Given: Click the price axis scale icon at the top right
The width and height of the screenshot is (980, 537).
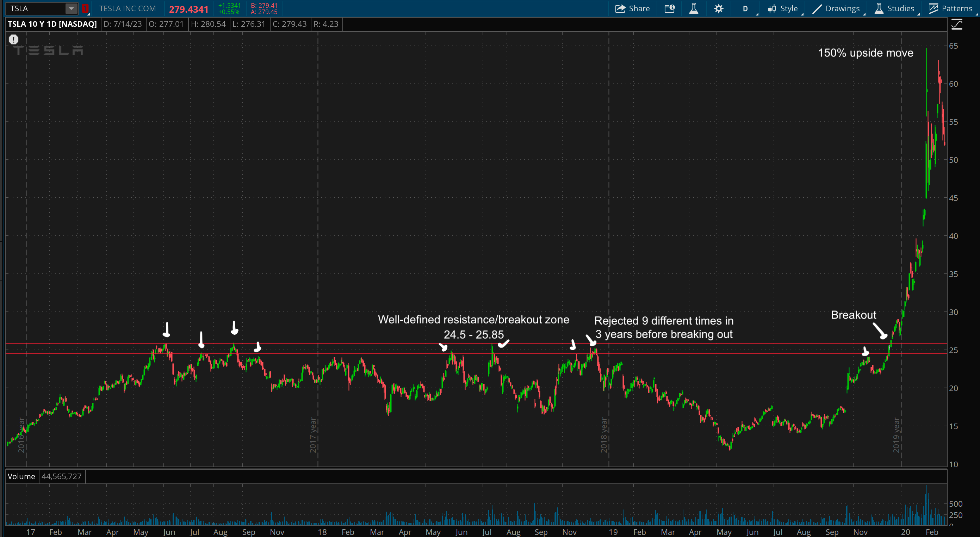Looking at the screenshot, I should 956,25.
